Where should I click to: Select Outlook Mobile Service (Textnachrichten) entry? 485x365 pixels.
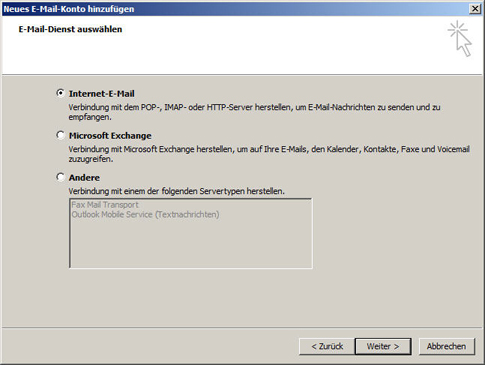[145, 214]
